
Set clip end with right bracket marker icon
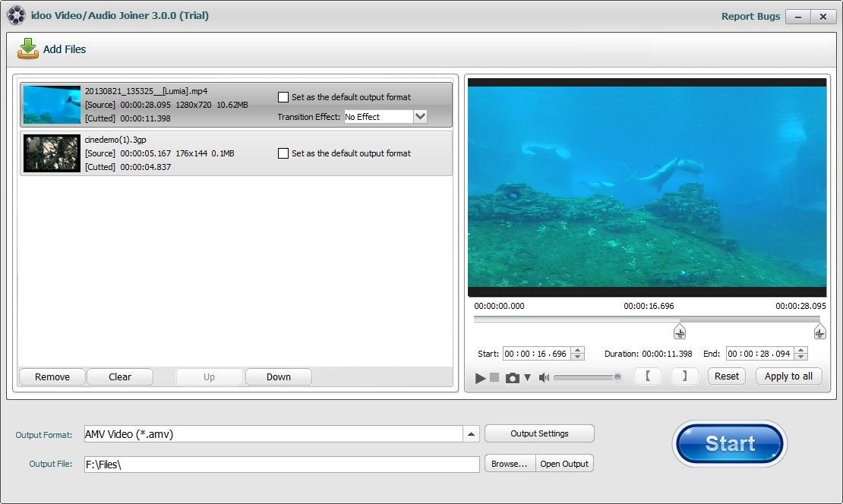[684, 376]
